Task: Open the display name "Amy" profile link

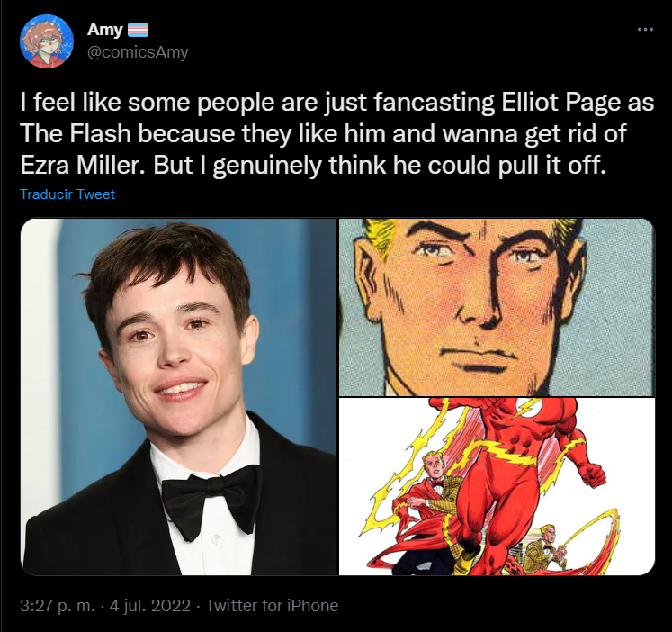Action: 105,31
